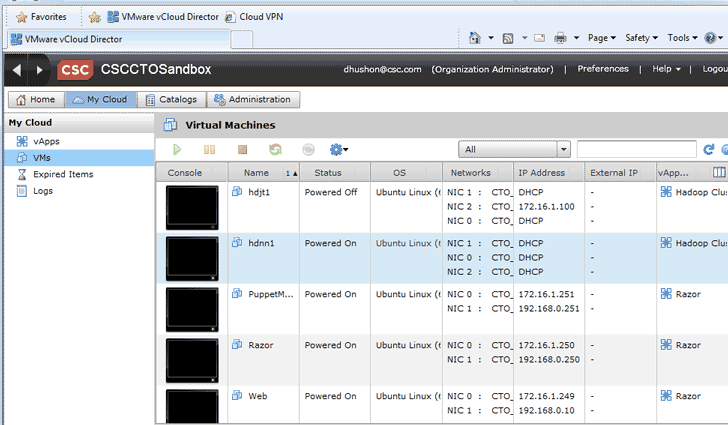Select the VMware vCloud Director browser tab
Screen dimensions: 728x425
click(x=118, y=39)
